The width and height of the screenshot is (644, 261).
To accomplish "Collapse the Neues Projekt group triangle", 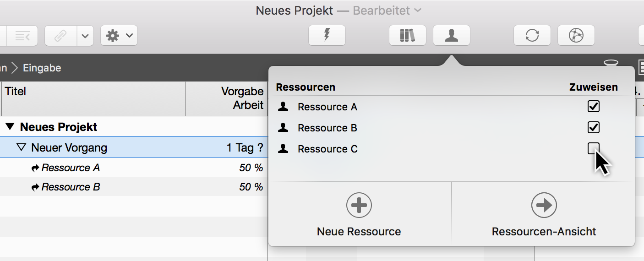I will (x=10, y=127).
